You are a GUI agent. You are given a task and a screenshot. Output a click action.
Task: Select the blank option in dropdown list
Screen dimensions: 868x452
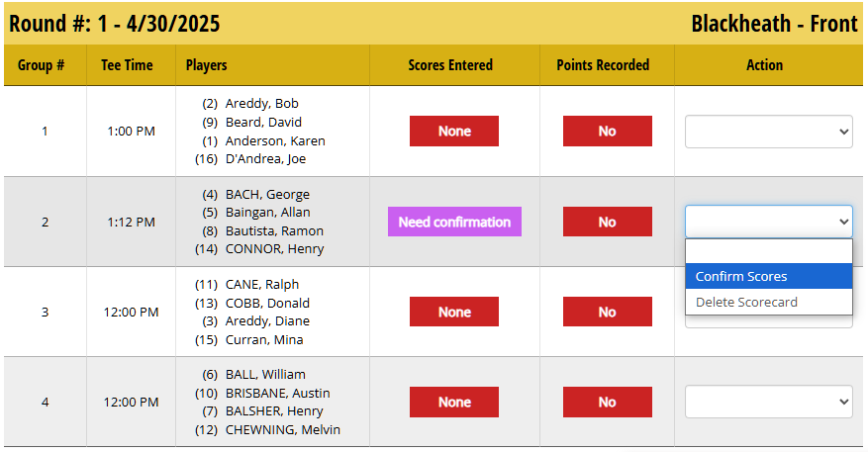[x=768, y=251]
